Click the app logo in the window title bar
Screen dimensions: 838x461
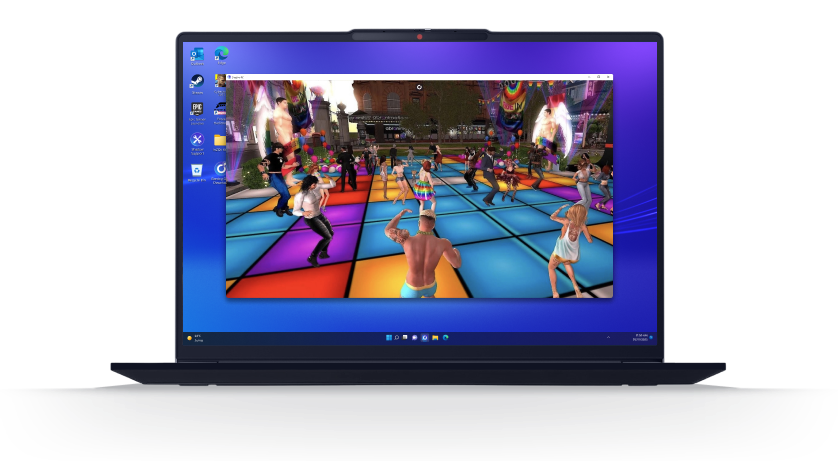[x=229, y=77]
